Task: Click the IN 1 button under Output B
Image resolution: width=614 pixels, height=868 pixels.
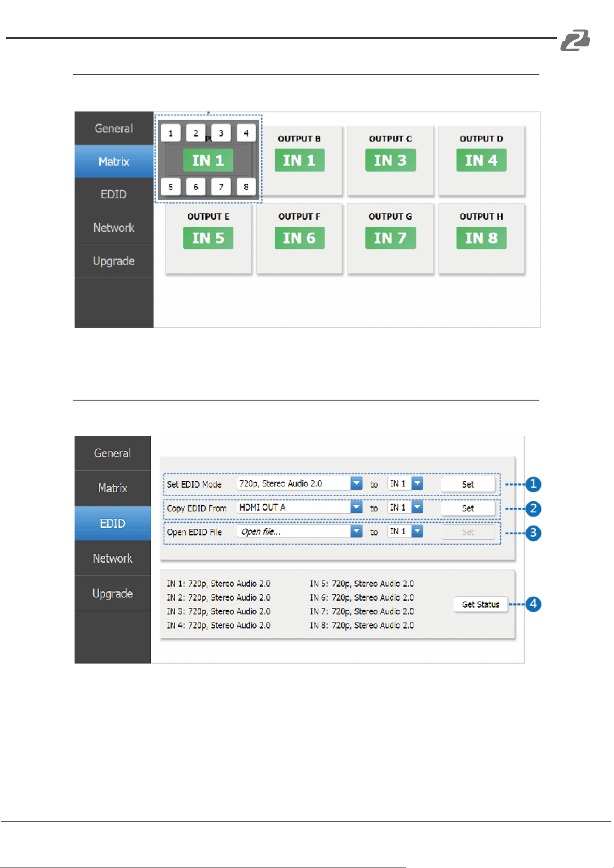Action: click(x=299, y=160)
